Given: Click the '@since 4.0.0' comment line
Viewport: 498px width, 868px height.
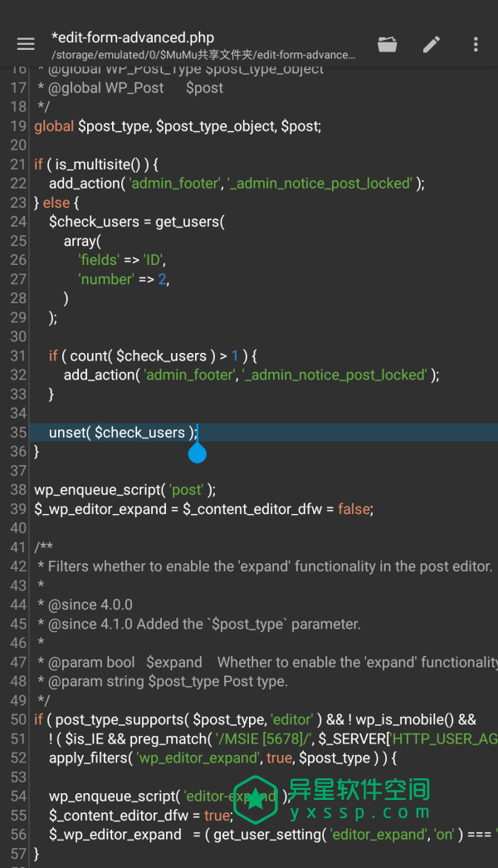Looking at the screenshot, I should [90, 605].
